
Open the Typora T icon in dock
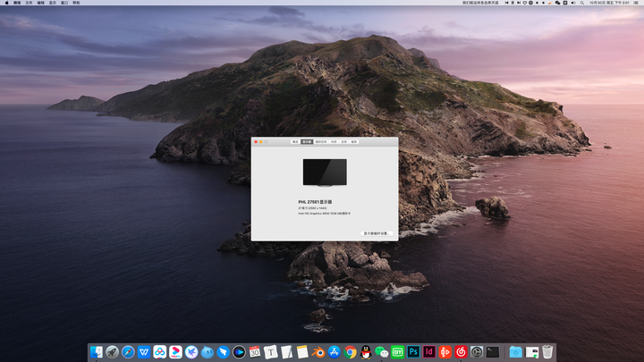(x=271, y=352)
